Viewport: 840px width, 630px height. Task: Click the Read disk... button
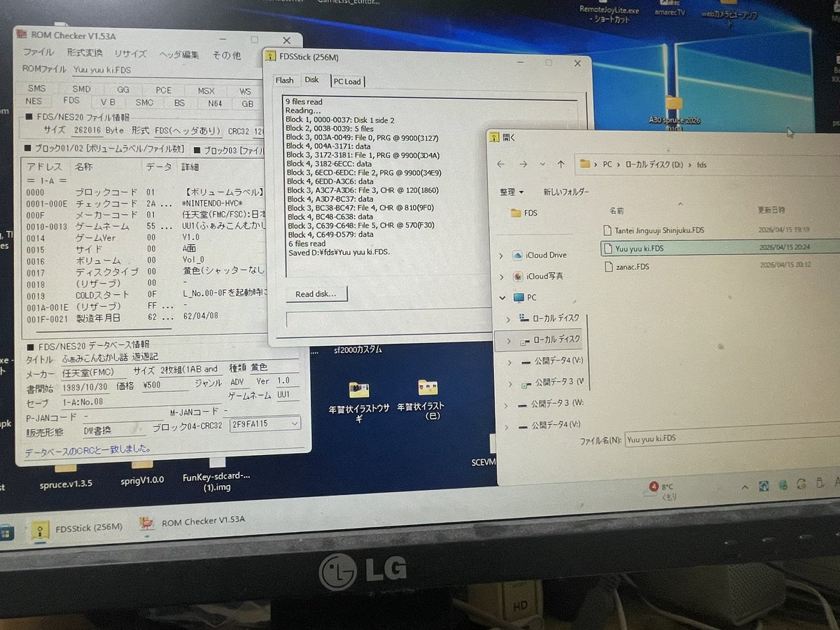[316, 294]
